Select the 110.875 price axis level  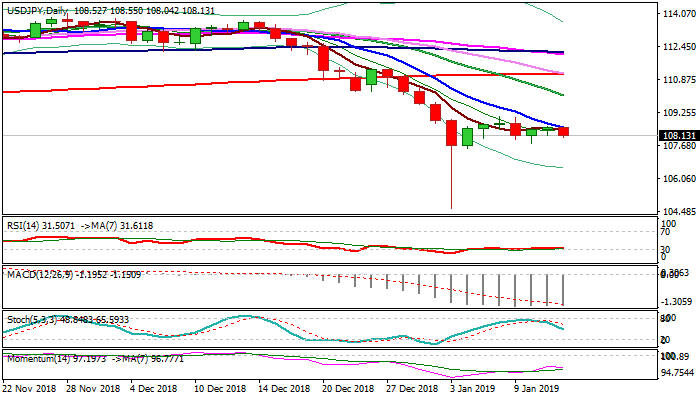(679, 80)
